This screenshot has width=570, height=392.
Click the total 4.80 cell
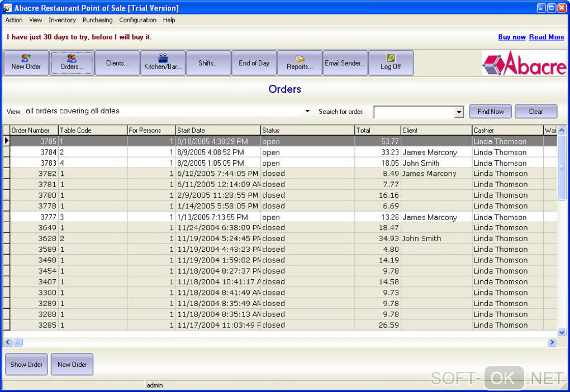(378, 250)
